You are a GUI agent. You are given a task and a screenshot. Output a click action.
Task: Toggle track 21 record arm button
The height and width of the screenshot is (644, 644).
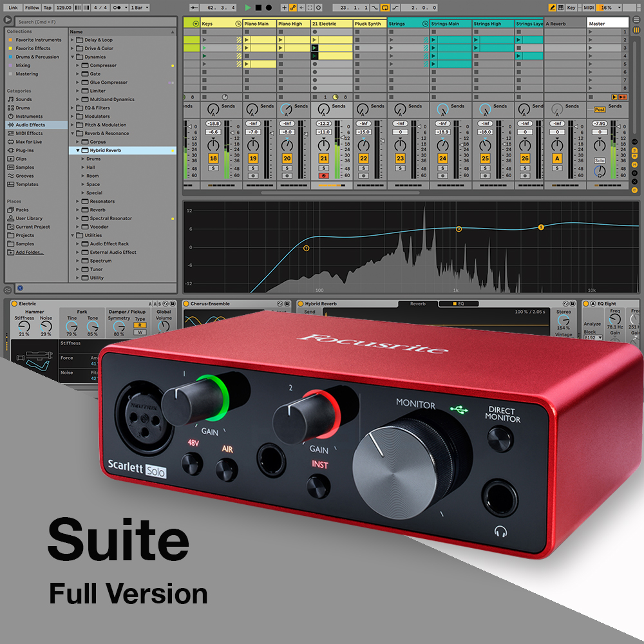(x=324, y=176)
